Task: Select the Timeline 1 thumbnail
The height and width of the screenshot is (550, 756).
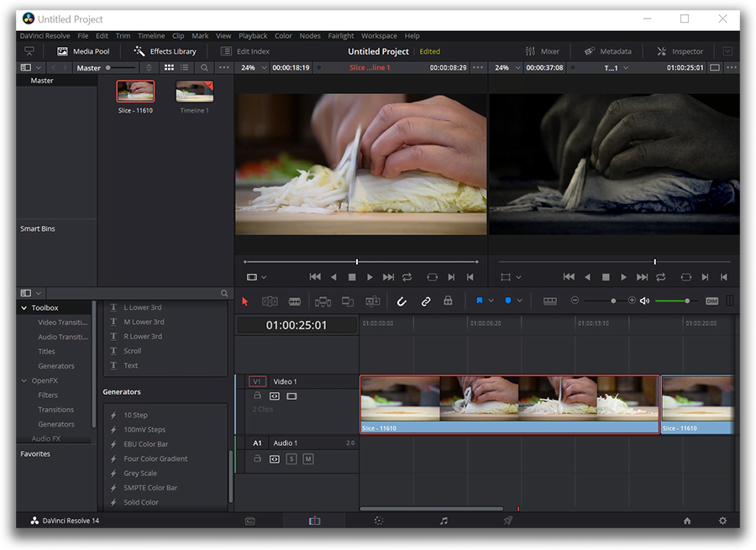Action: [x=194, y=92]
